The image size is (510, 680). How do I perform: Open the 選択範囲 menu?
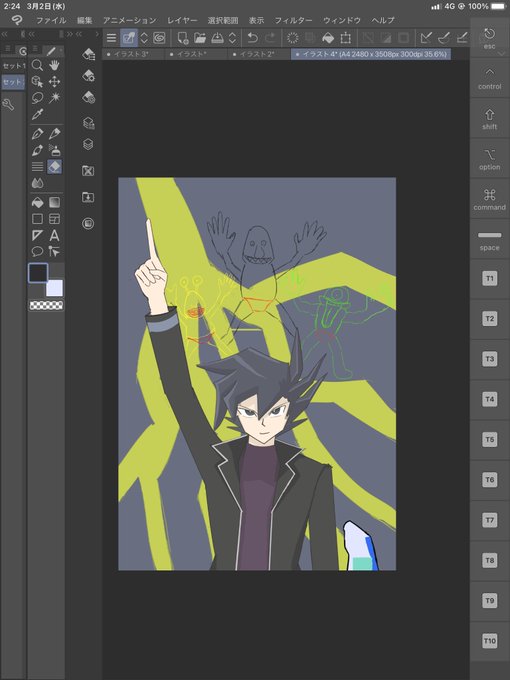click(223, 20)
